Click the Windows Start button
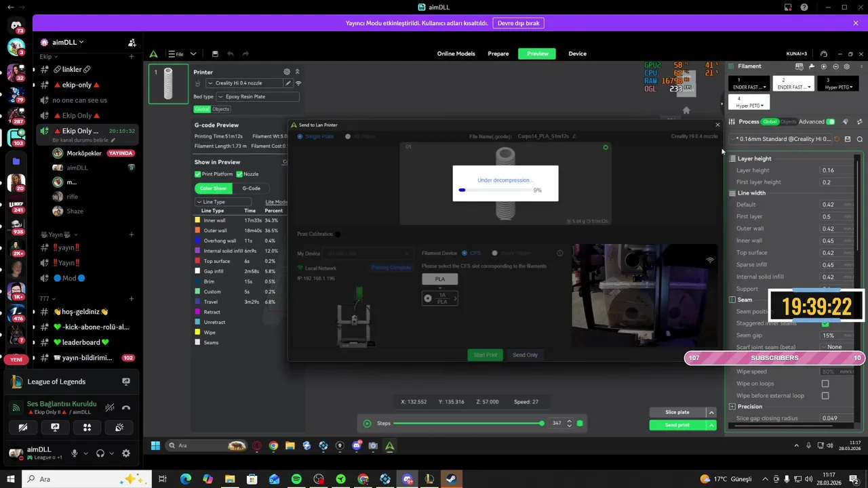The height and width of the screenshot is (488, 868). 11,479
